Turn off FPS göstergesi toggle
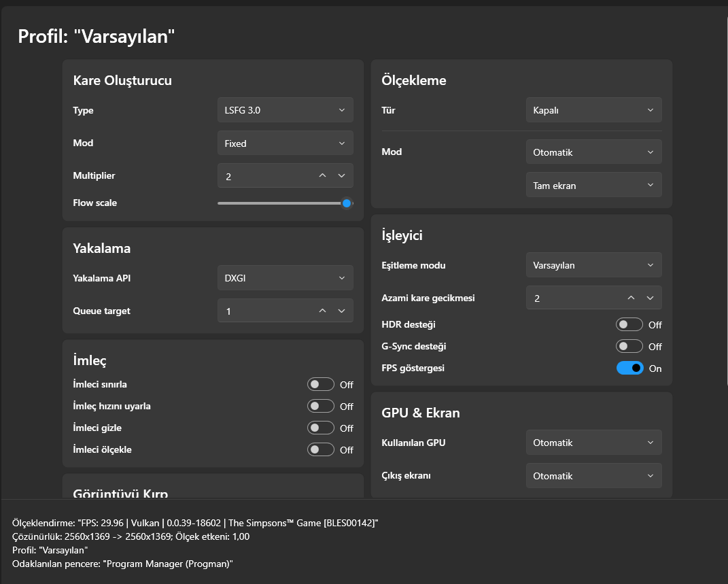This screenshot has height=584, width=728. pos(629,368)
